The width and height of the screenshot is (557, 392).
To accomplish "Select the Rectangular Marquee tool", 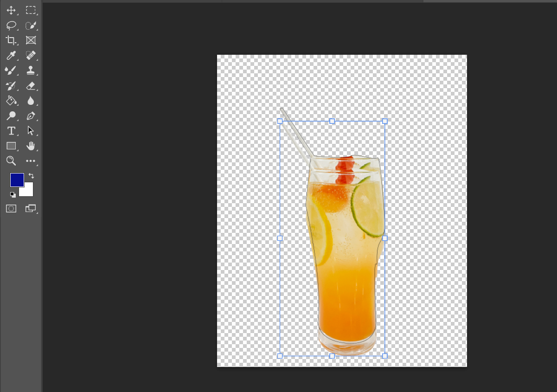I will point(31,10).
